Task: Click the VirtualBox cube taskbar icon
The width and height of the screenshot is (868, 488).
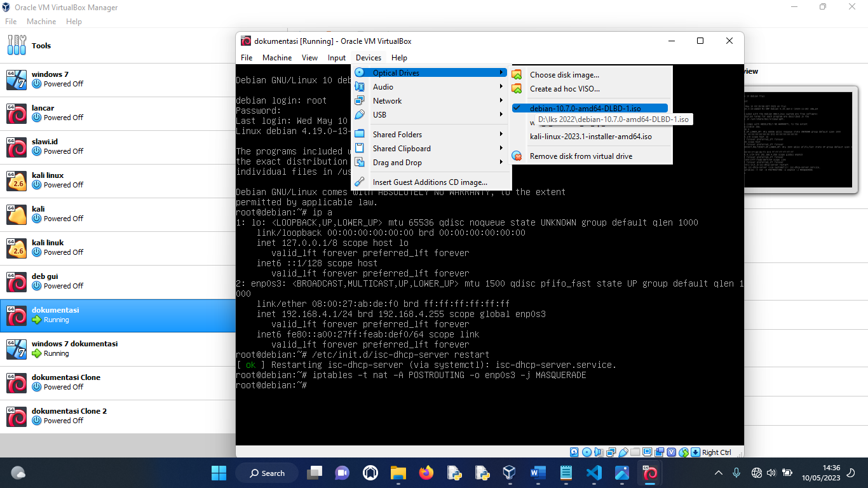Action: [x=509, y=473]
